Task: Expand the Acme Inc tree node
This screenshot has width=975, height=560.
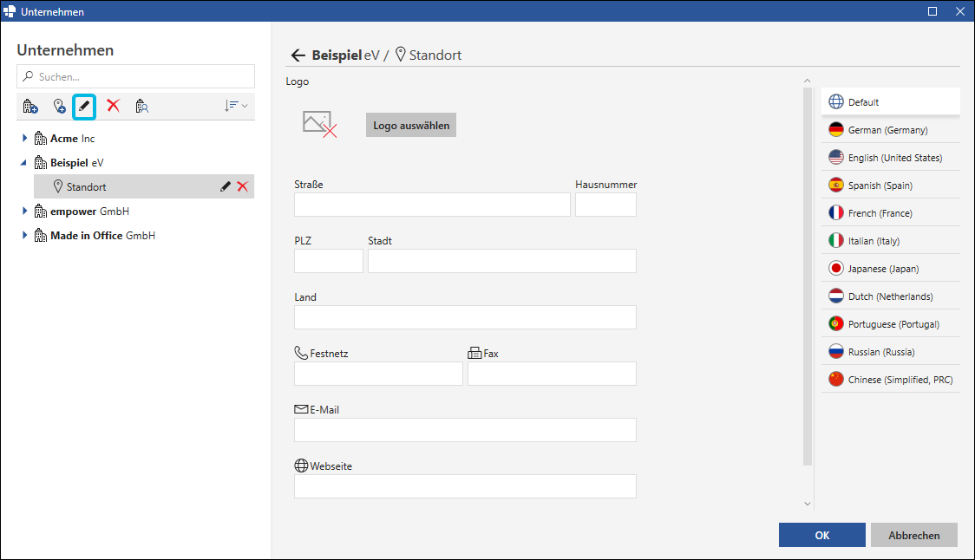Action: tap(24, 138)
